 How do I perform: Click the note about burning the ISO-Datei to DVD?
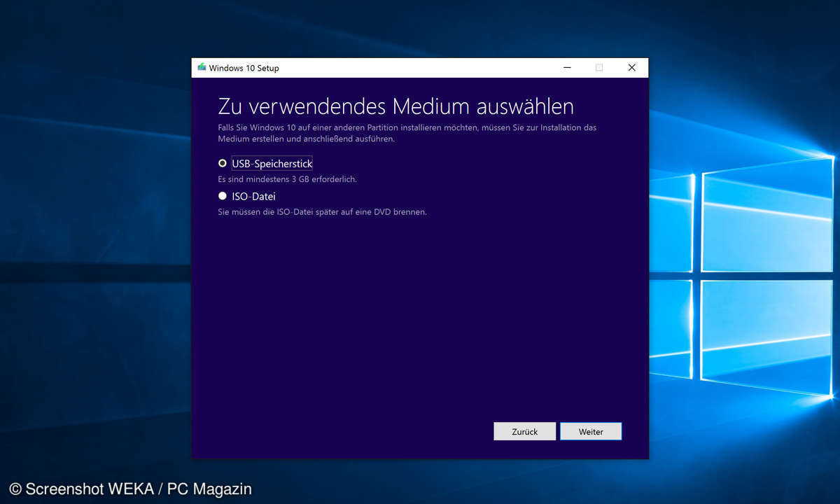pos(323,211)
